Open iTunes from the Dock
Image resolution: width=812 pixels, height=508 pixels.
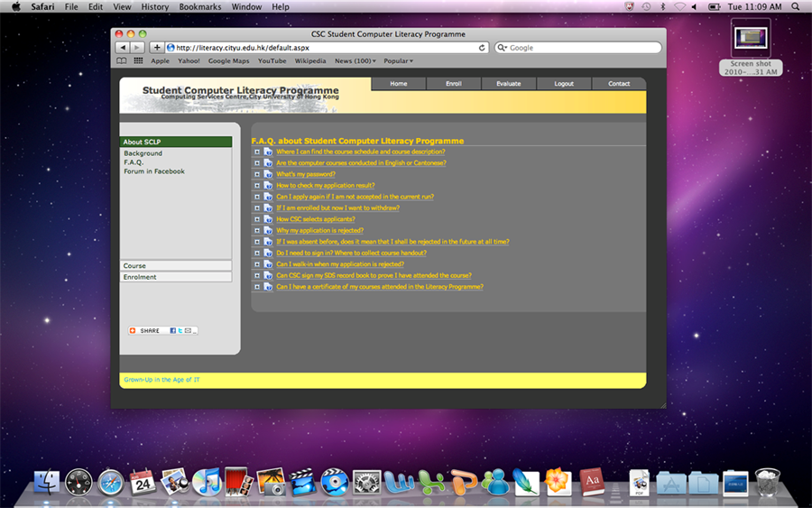(207, 482)
